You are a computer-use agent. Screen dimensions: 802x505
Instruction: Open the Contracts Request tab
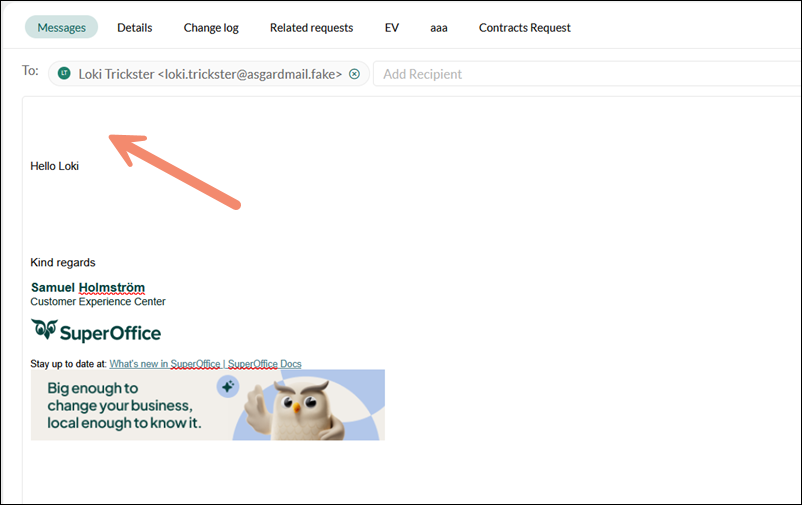click(524, 27)
